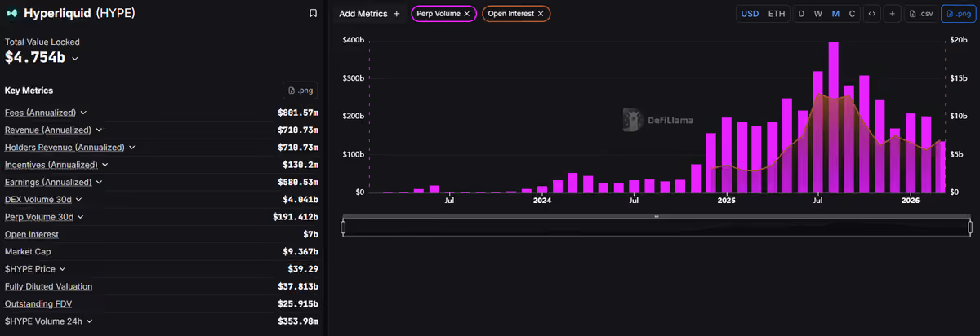Click the $4.041b DEX volume value
This screenshot has height=336, width=980.
pyautogui.click(x=301, y=199)
